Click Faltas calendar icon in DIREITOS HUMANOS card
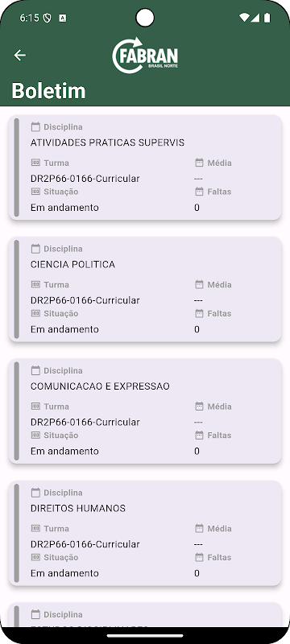Viewport: 290px width, 644px height. (199, 557)
